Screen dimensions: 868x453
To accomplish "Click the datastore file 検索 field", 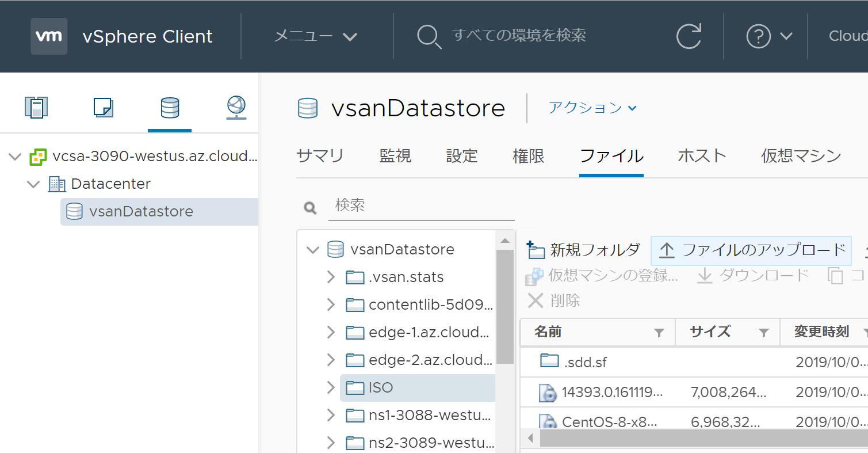I will pyautogui.click(x=421, y=205).
